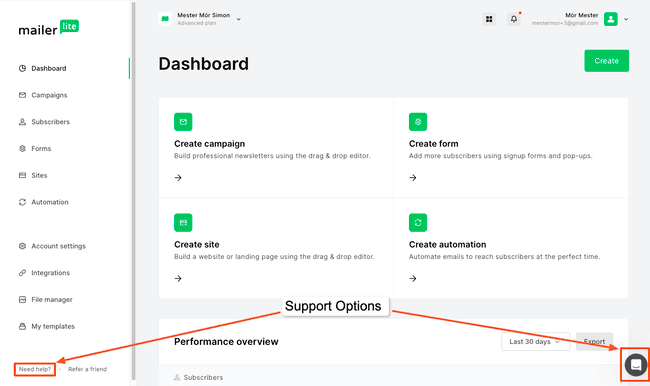The height and width of the screenshot is (386, 650).
Task: Click the Account settings gear icon
Action: [x=22, y=246]
